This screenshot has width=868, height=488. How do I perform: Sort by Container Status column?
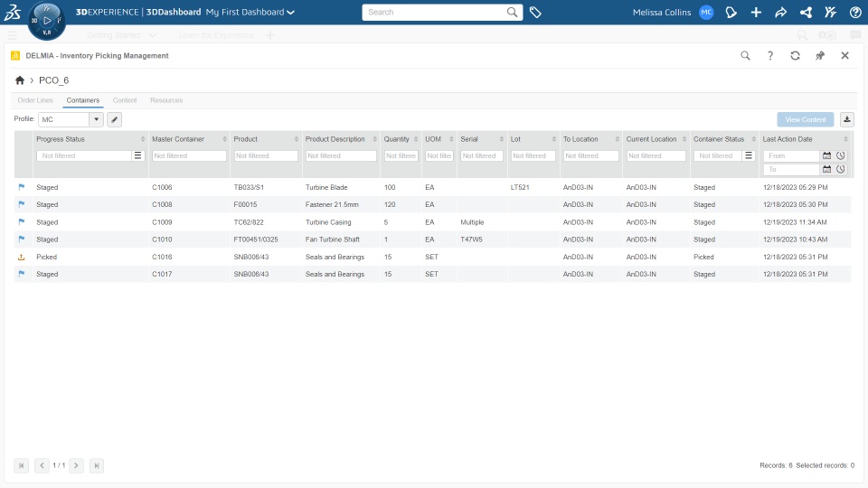pos(753,139)
